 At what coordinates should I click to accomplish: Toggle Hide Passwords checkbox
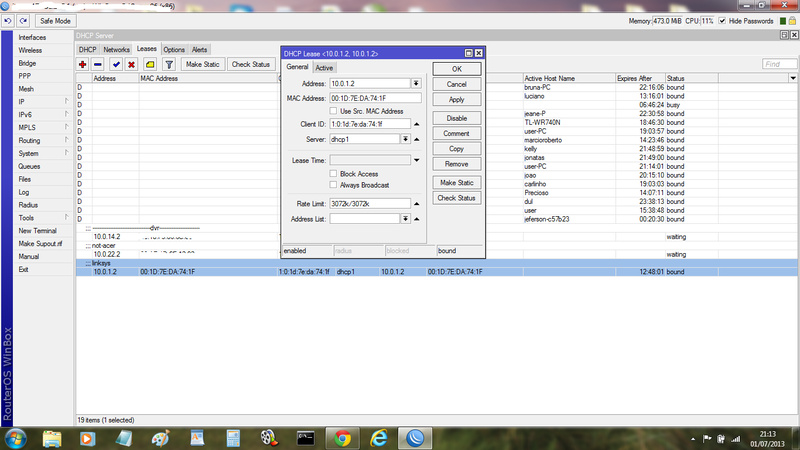[722, 21]
